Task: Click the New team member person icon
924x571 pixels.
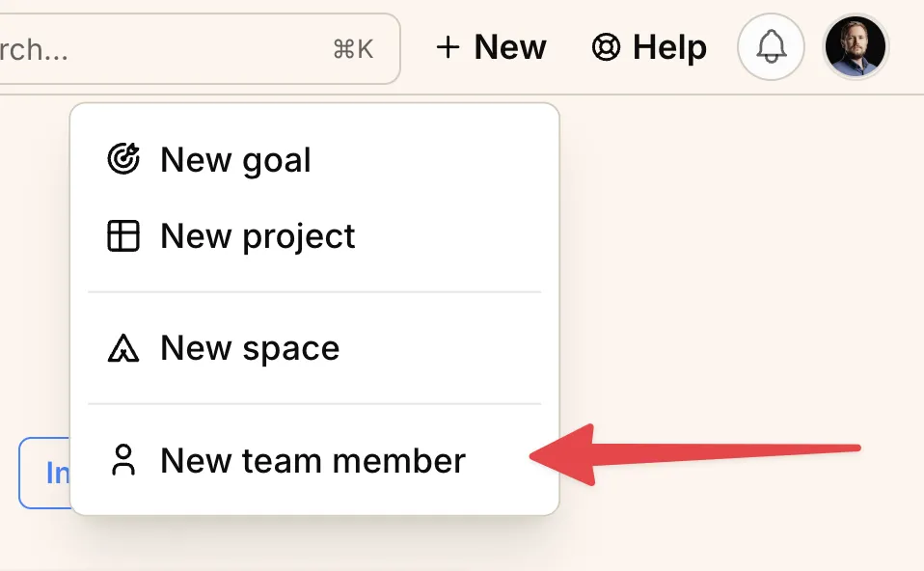Action: tap(124, 460)
